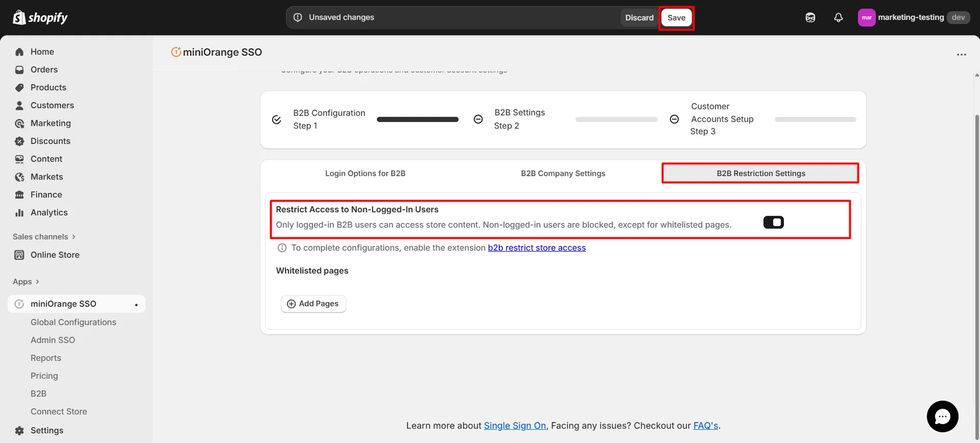Open FAQ's link
Image resolution: width=980 pixels, height=443 pixels.
(706, 426)
